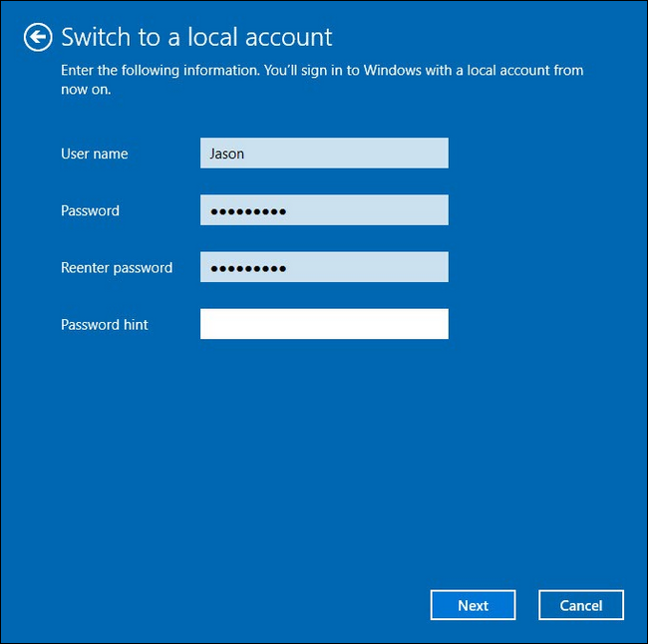Go back using the circled arrow icon
648x644 pixels.
click(38, 37)
